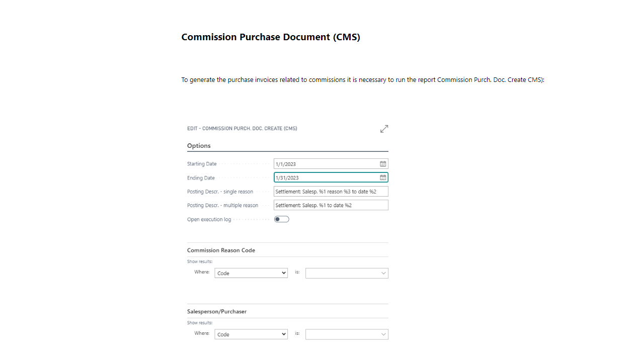Viewport: 644px width, 362px height.
Task: Expand Commission Reason Code 'is' value dropdown
Action: 347,273
